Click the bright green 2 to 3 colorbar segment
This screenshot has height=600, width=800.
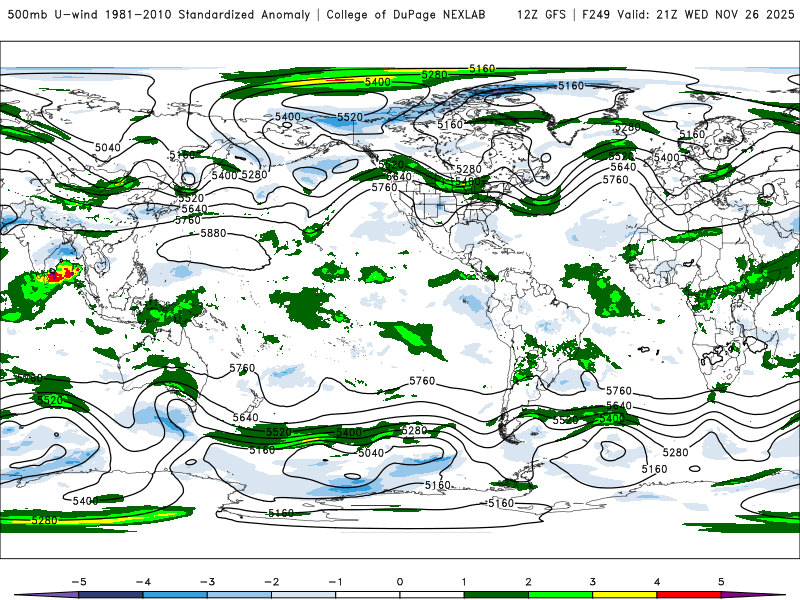560,595
